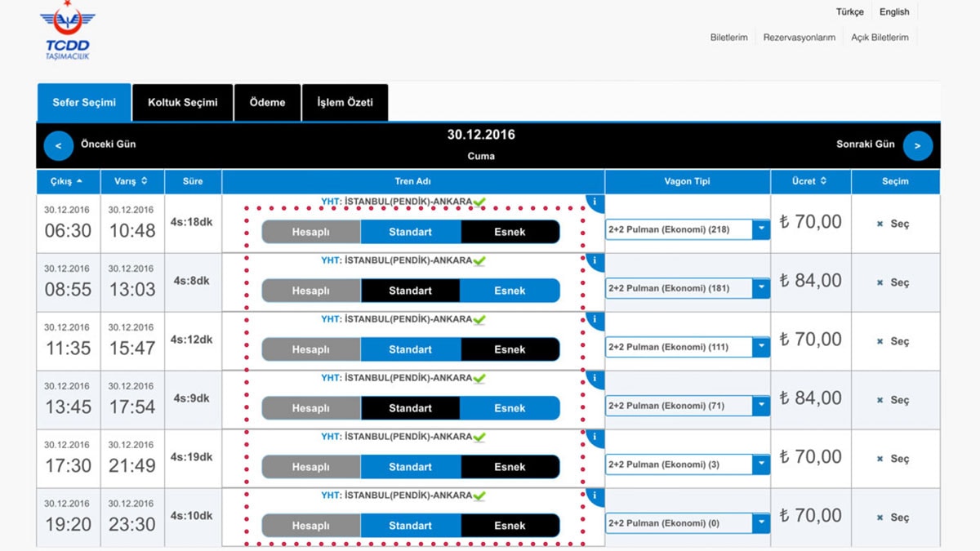This screenshot has height=551, width=980.
Task: Sort by Varış arrival column header
Action: coord(131,181)
